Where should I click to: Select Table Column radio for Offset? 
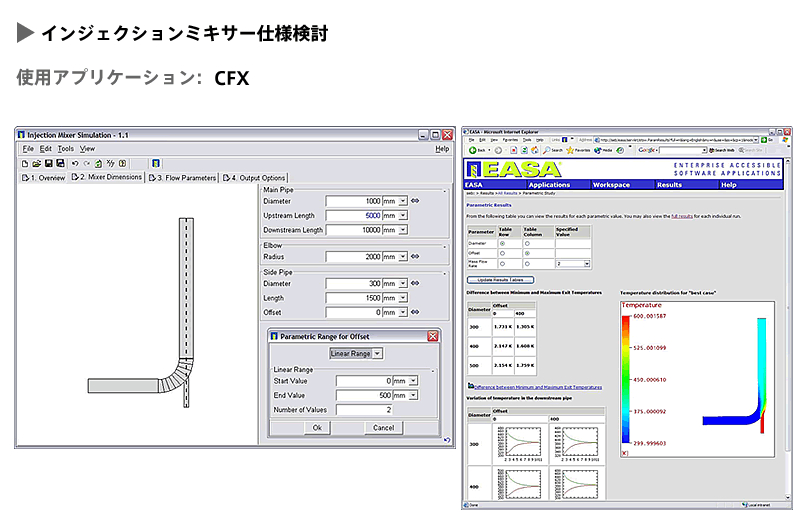click(x=527, y=254)
